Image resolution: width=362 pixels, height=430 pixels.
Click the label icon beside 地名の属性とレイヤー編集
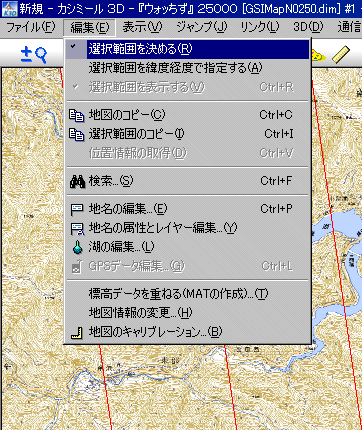(77, 229)
